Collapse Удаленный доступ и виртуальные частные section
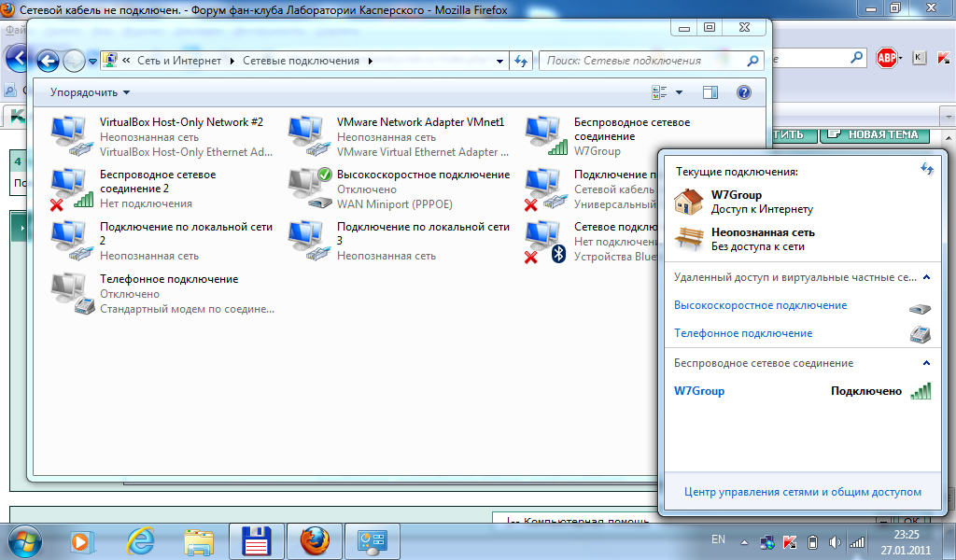The width and height of the screenshot is (956, 560). click(927, 277)
